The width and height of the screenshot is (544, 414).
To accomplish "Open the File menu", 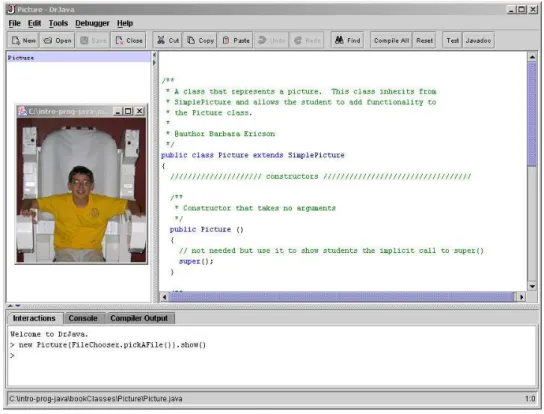I will pos(15,23).
